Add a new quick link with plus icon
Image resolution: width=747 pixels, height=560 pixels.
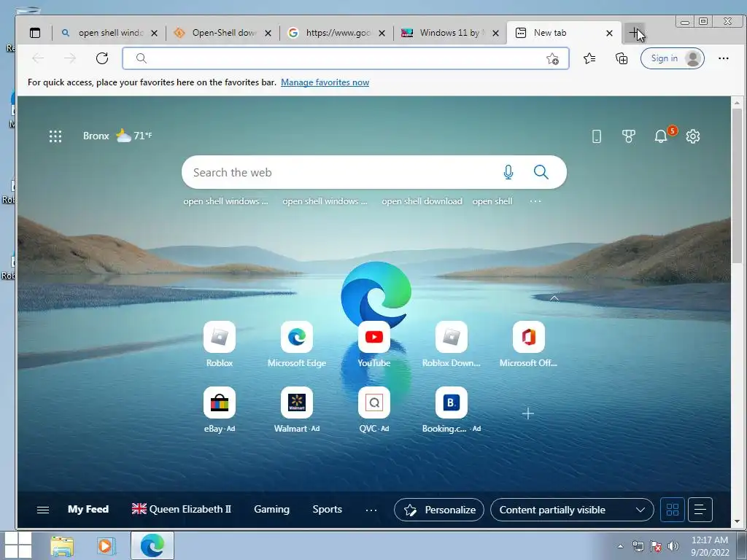click(x=528, y=413)
